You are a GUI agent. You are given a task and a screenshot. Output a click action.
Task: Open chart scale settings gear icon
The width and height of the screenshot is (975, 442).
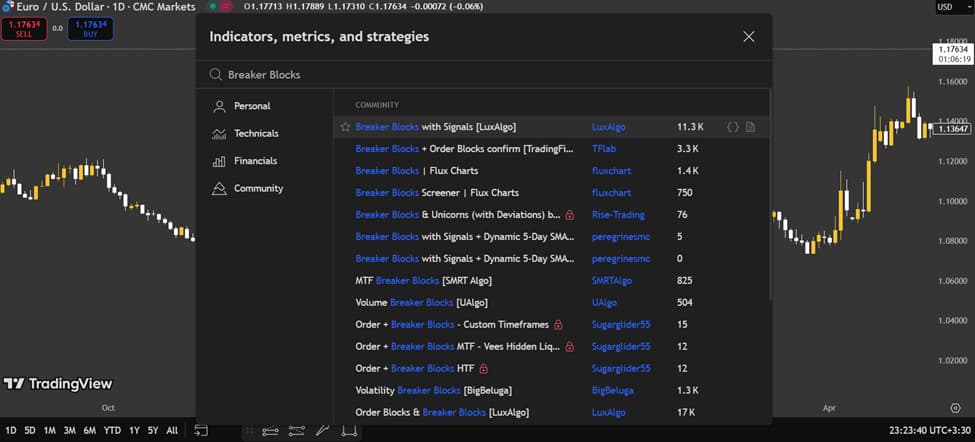coord(954,408)
